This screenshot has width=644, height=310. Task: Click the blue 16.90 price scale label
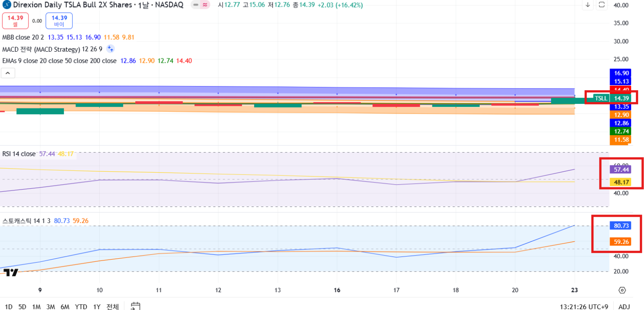[x=622, y=73]
